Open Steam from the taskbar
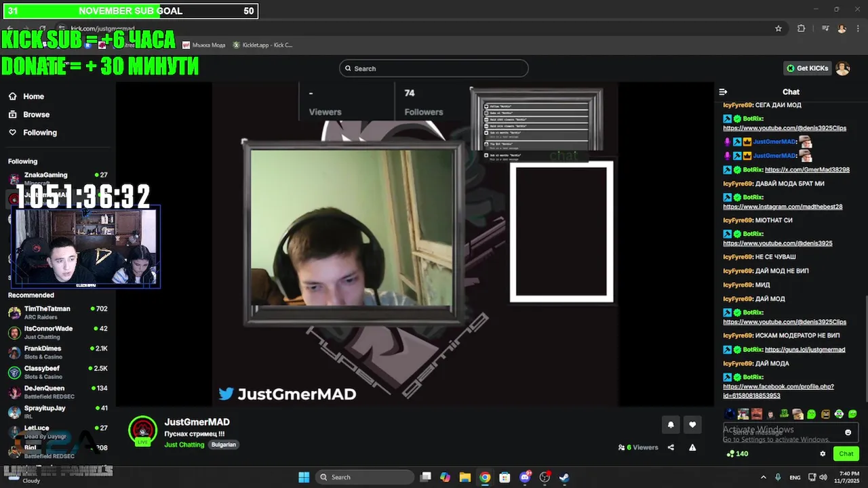The width and height of the screenshot is (868, 488). [x=564, y=477]
